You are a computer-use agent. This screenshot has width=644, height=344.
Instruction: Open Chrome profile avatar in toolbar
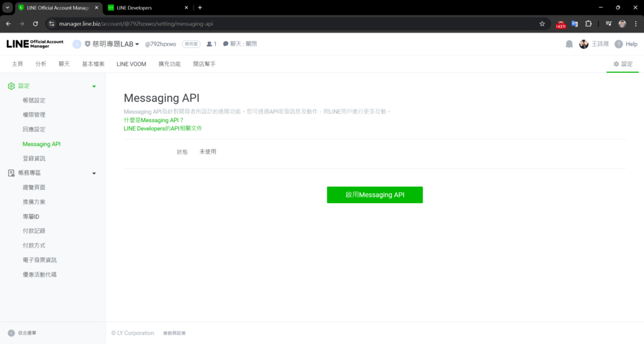622,24
